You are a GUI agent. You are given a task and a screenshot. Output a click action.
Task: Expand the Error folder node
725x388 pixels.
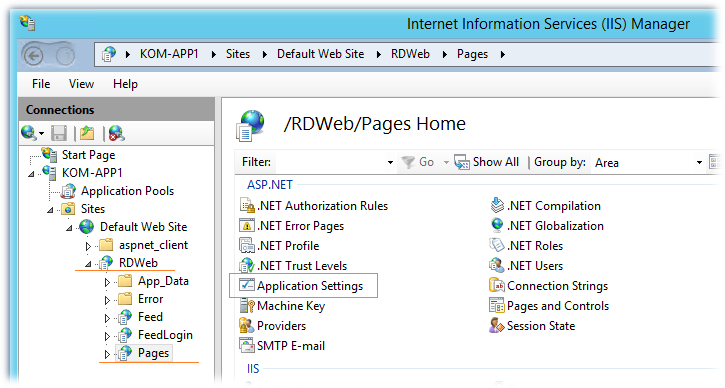click(107, 300)
